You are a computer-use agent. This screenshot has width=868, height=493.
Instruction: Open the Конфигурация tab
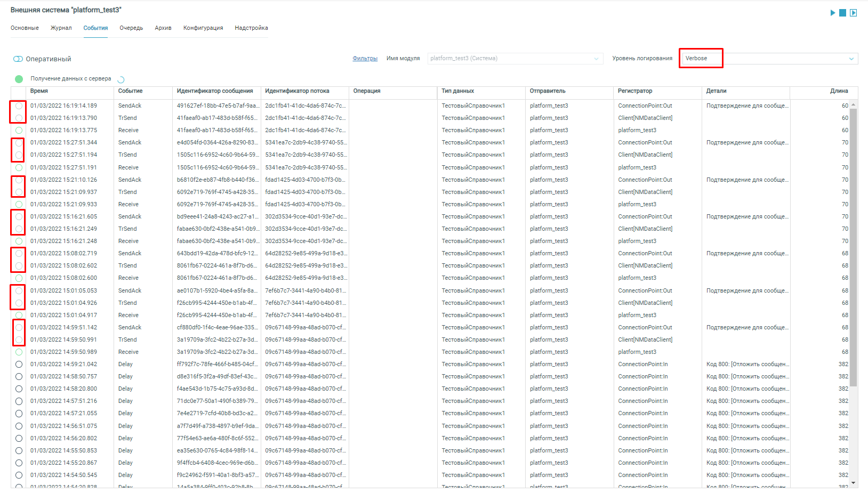click(203, 28)
